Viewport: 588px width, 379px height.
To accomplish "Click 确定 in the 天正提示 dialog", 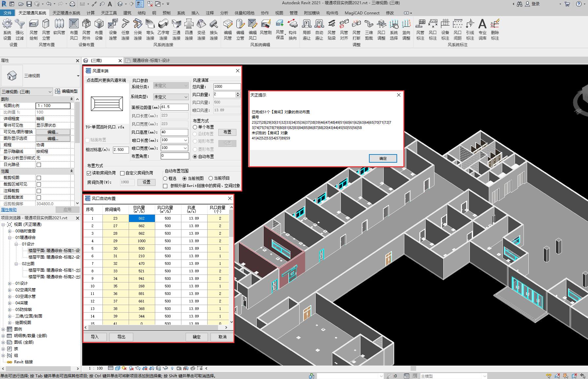I will (x=383, y=158).
